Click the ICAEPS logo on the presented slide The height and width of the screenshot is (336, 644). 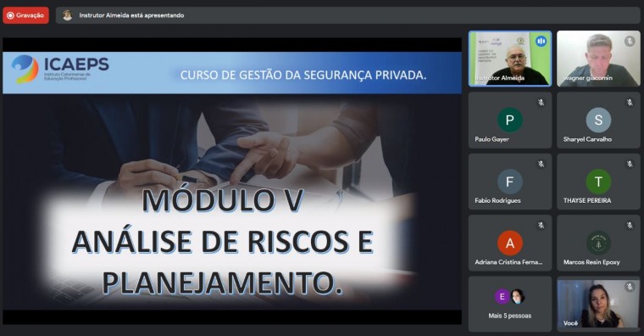coord(60,69)
